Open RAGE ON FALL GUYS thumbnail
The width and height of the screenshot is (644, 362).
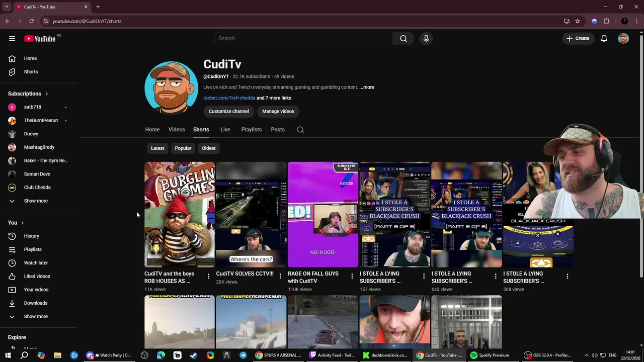(x=323, y=215)
